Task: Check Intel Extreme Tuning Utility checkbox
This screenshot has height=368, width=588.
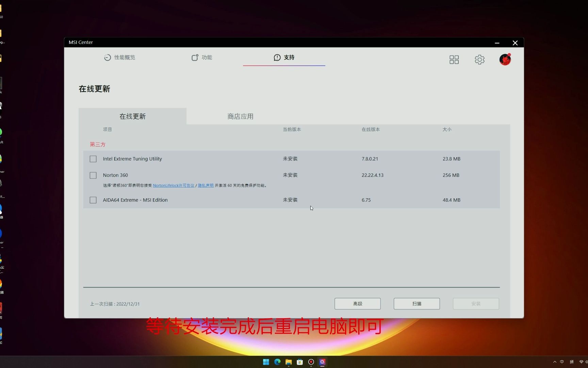Action: (93, 159)
